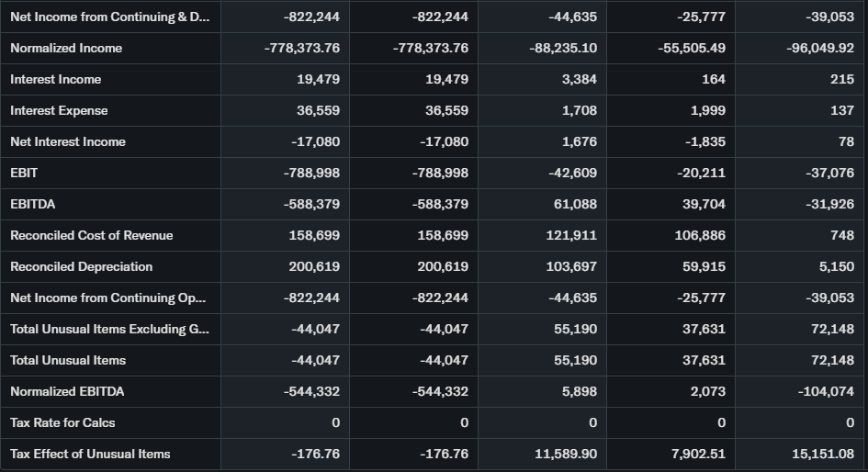
Task: Select the EBITDA value 61,088
Action: 573,204
